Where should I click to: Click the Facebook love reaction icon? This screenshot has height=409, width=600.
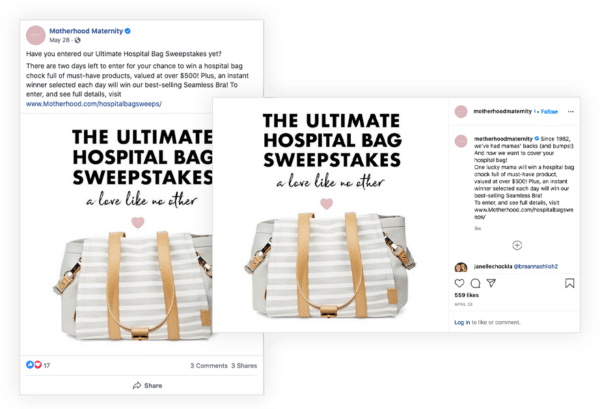pyautogui.click(x=38, y=365)
